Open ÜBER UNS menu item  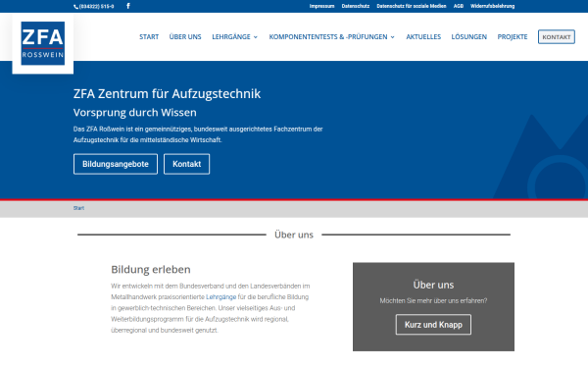(x=185, y=37)
